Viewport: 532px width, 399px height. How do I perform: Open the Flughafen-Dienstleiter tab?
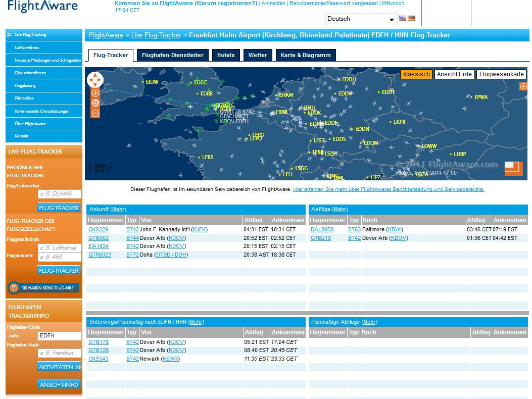pyautogui.click(x=173, y=55)
